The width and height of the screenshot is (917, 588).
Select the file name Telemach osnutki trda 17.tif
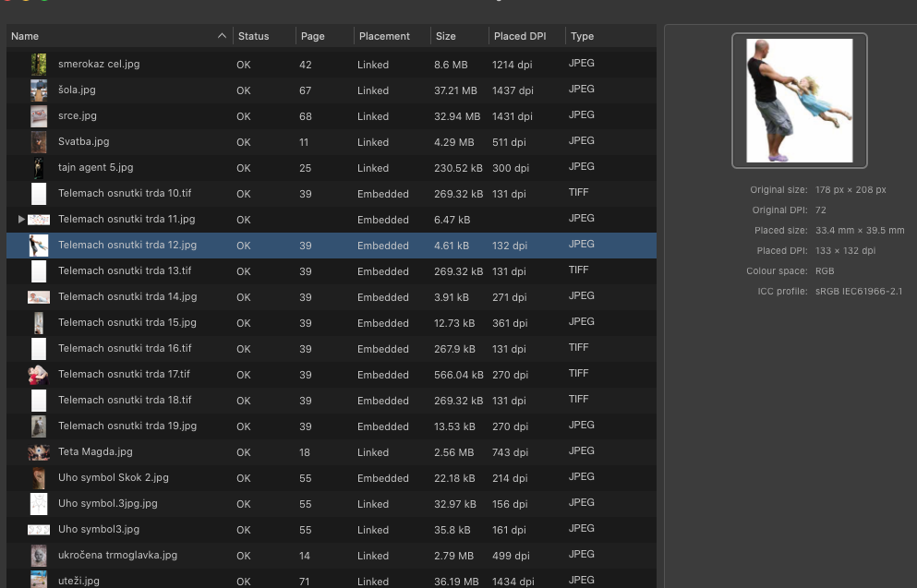point(124,374)
